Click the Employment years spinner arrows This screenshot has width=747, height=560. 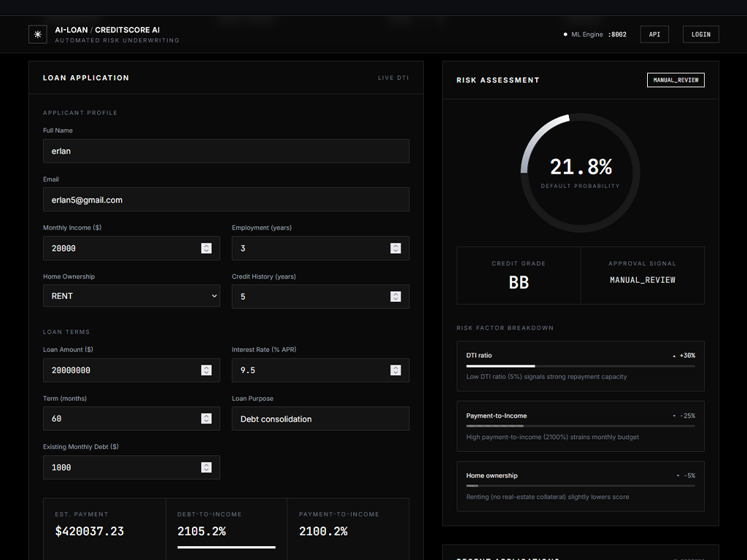point(395,248)
